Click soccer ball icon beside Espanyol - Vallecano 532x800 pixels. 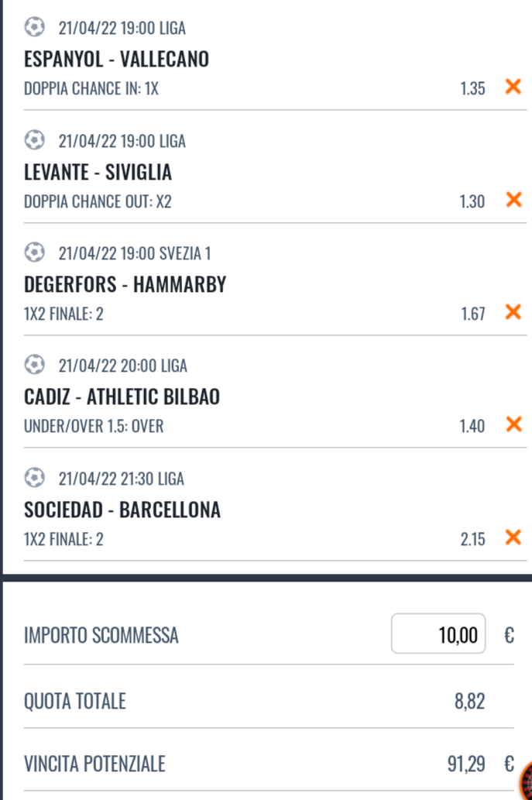34,28
